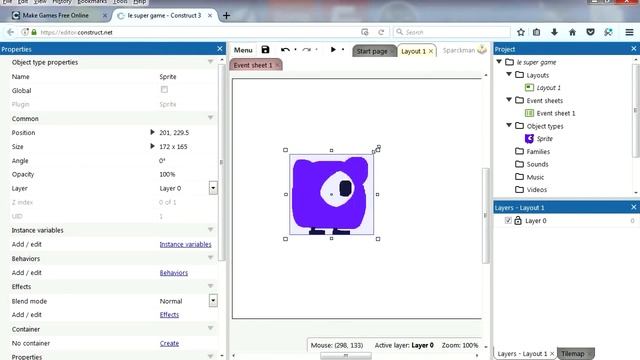Switch to the Tilemap panel tab

point(572,354)
